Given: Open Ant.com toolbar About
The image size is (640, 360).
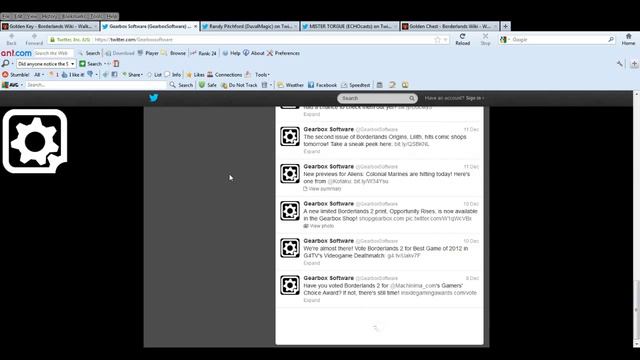Looking at the screenshot, I should click(x=254, y=53).
